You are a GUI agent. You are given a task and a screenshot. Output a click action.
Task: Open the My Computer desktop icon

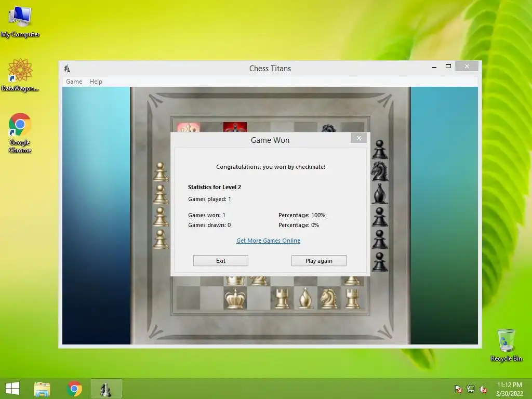click(20, 21)
